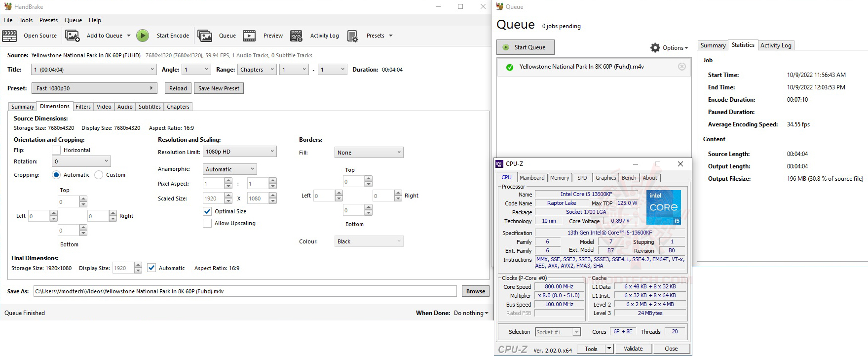Click the Start Queue button
The height and width of the screenshot is (356, 868).
click(x=526, y=47)
